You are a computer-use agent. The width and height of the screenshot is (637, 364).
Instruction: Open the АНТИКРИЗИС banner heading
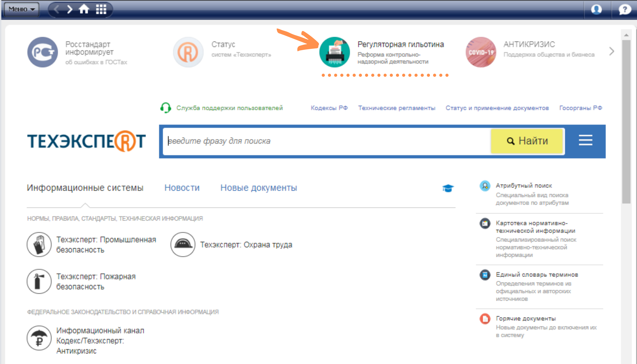529,44
